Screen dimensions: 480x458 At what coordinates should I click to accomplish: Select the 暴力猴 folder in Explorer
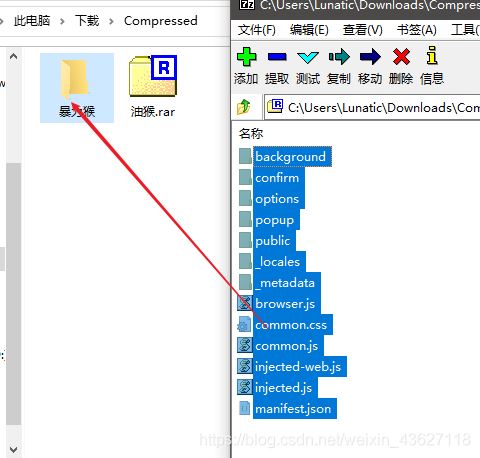(x=77, y=88)
